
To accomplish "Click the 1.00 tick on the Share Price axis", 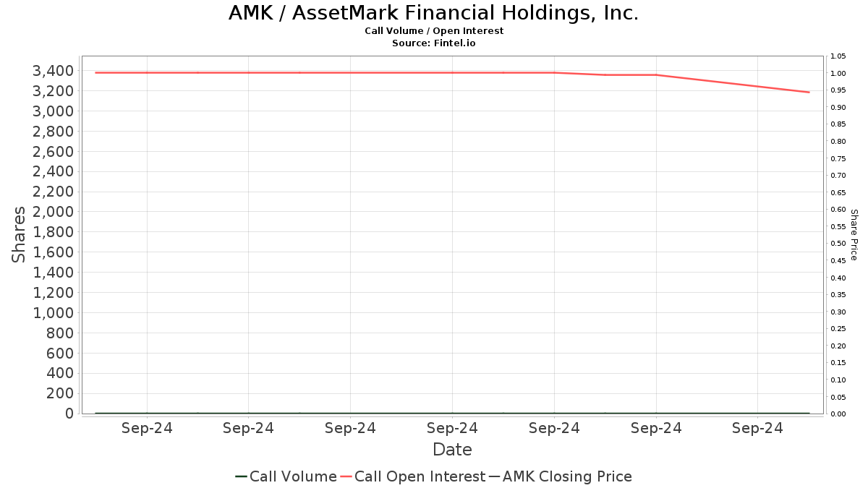I will tap(838, 73).
